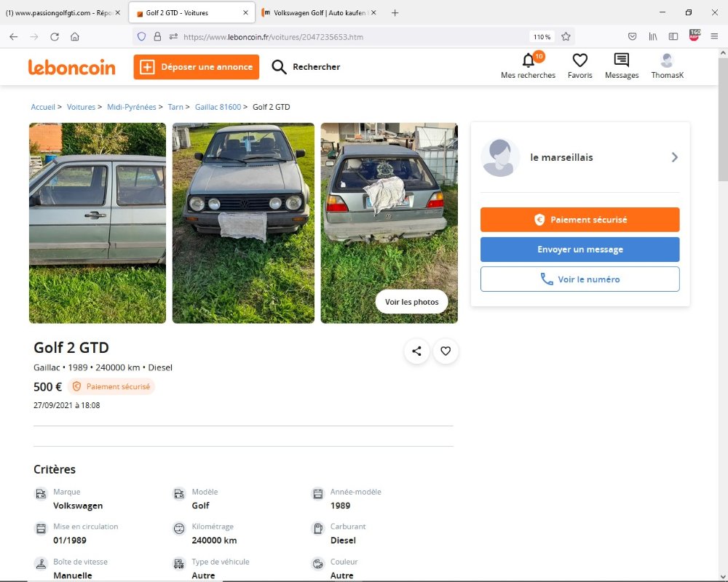Click the Volkswagen Marque value
The width and height of the screenshot is (728, 582).
pos(78,506)
